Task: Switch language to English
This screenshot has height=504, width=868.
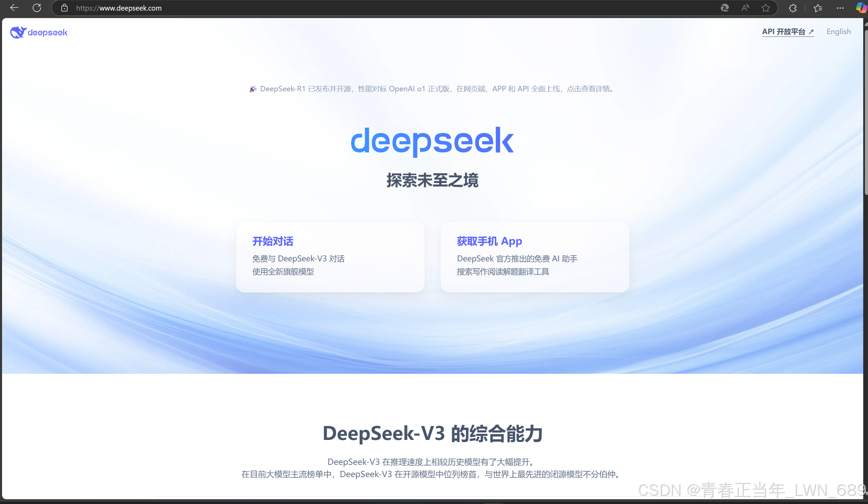Action: 838,32
